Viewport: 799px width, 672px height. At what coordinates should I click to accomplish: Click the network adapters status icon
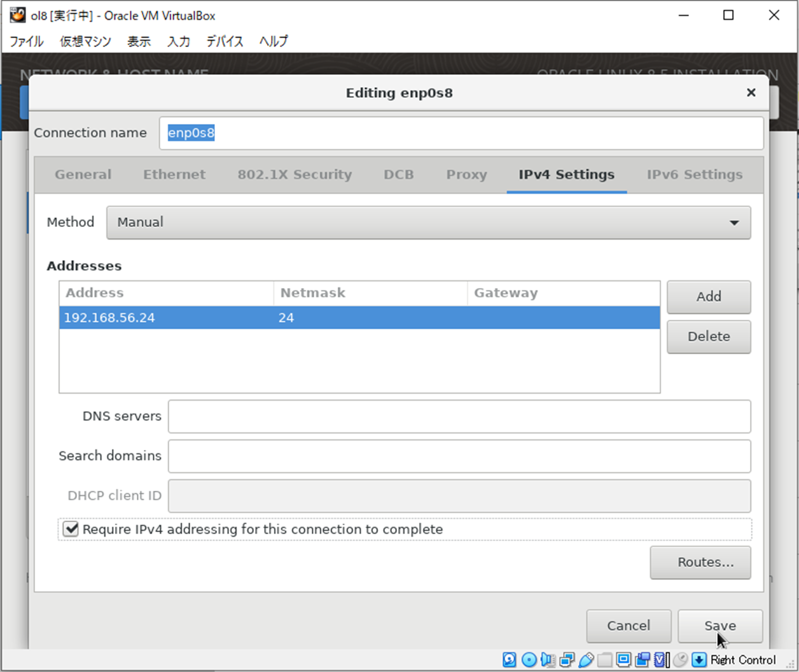coord(567,660)
